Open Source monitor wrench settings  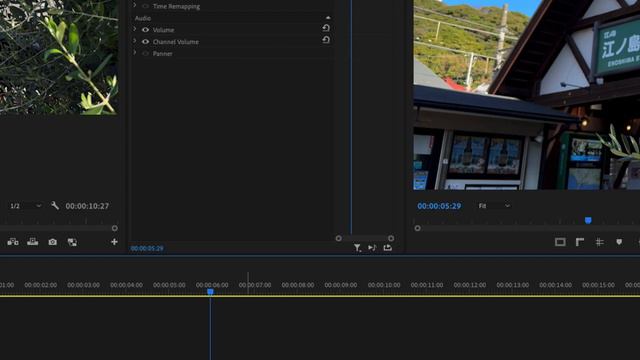coord(55,205)
